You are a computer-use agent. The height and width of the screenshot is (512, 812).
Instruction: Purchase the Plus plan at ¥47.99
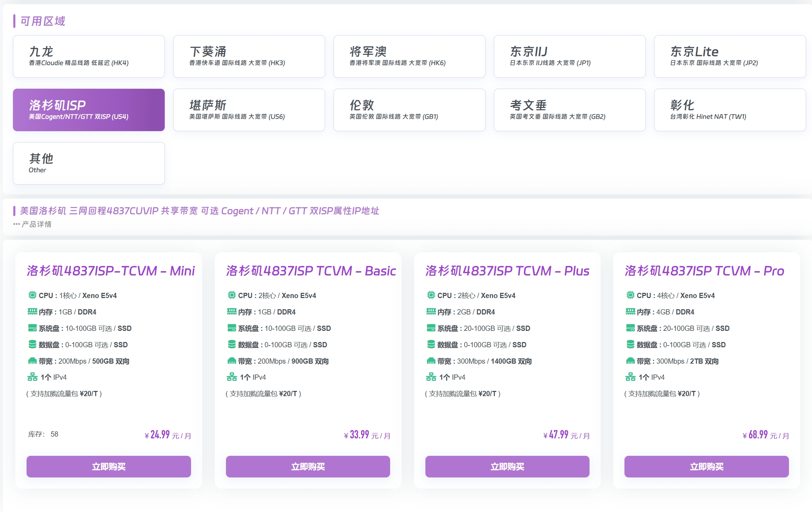(507, 467)
